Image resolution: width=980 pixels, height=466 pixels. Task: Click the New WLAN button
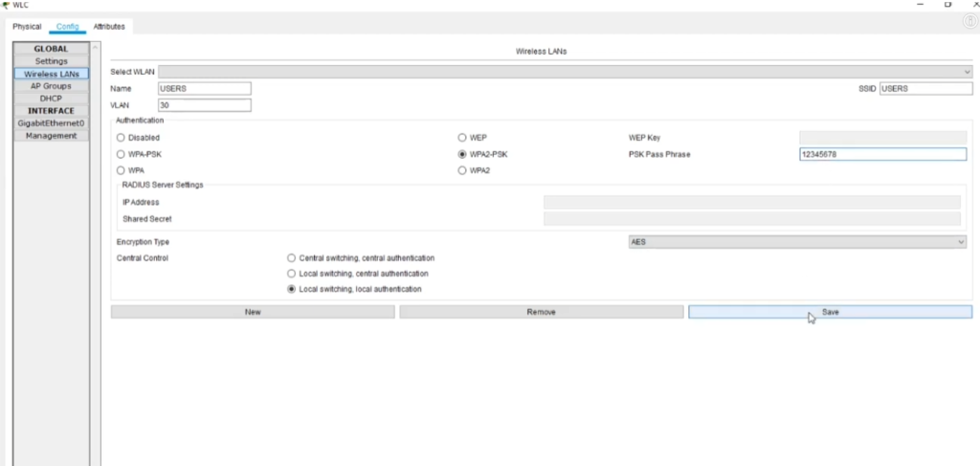(253, 312)
